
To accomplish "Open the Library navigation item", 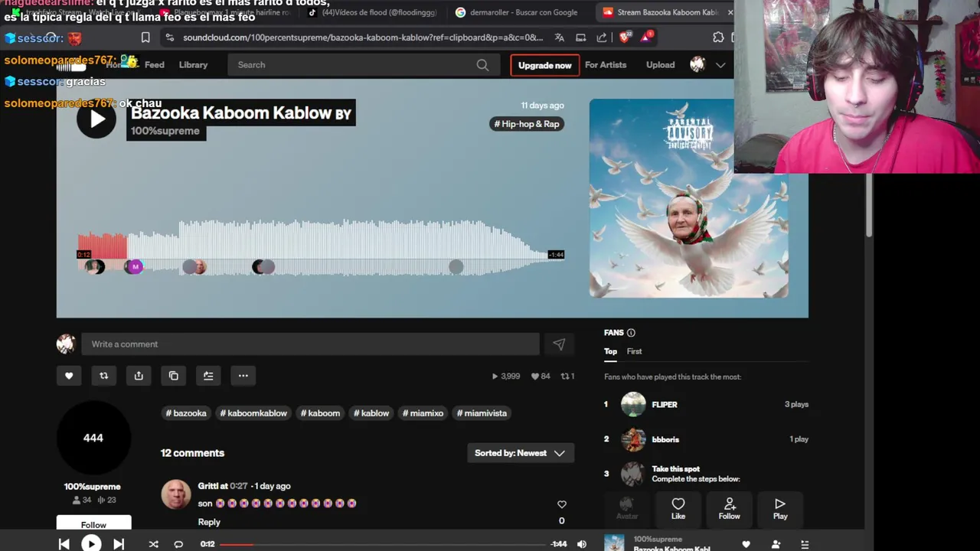I will tap(193, 65).
